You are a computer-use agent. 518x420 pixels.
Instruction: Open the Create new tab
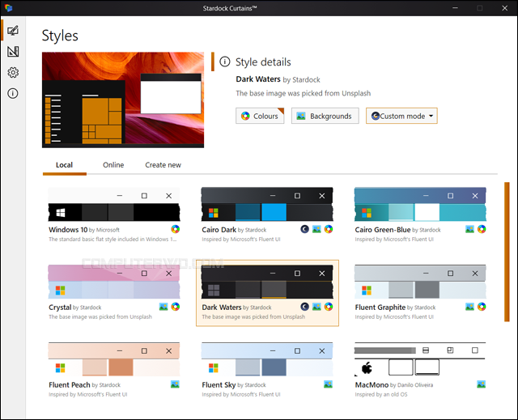tap(163, 165)
